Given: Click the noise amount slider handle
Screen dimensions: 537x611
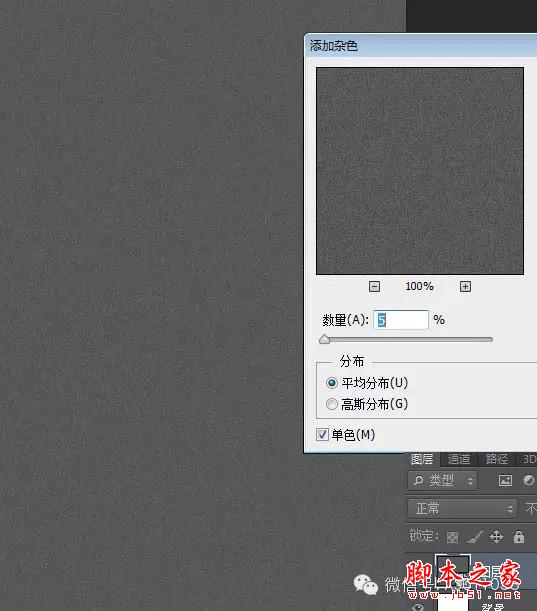Looking at the screenshot, I should tap(324, 340).
